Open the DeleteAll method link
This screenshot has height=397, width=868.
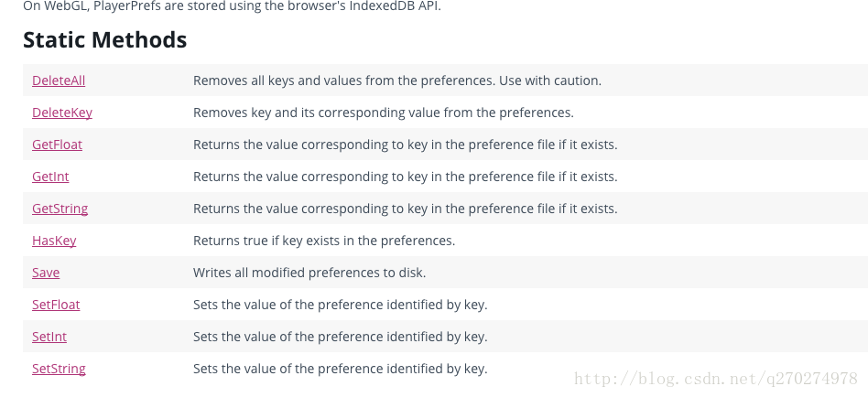(59, 80)
